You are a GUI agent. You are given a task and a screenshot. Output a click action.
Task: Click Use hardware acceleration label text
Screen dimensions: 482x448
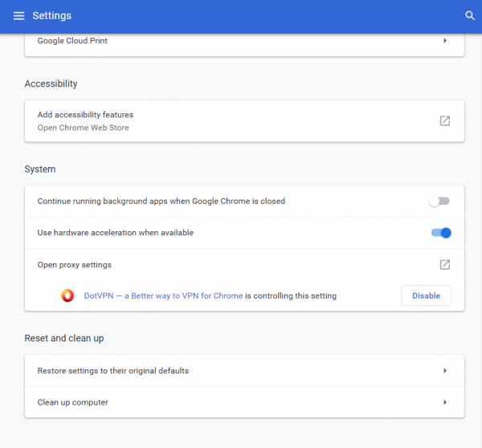[x=116, y=233]
